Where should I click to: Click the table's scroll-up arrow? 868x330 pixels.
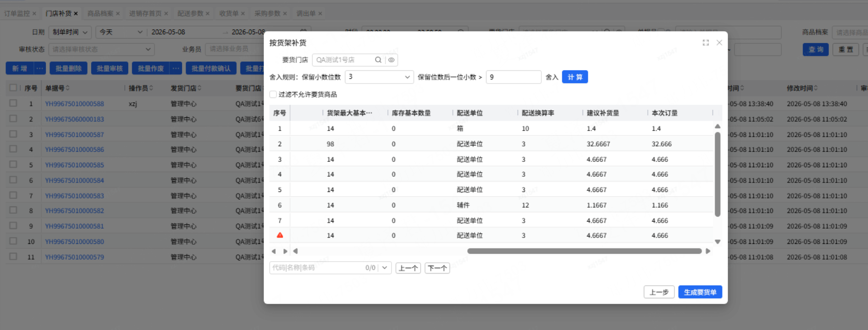pyautogui.click(x=718, y=127)
